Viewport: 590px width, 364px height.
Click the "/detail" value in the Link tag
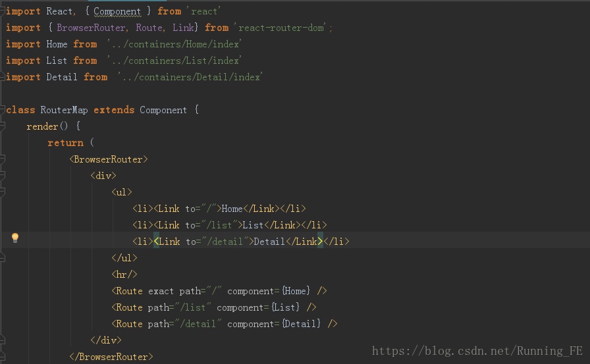tap(225, 242)
